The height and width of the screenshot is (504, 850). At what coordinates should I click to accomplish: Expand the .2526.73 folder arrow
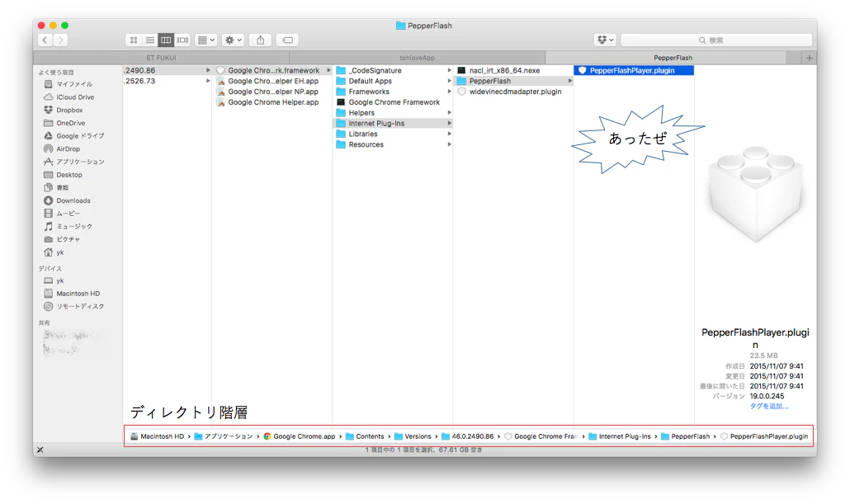208,81
